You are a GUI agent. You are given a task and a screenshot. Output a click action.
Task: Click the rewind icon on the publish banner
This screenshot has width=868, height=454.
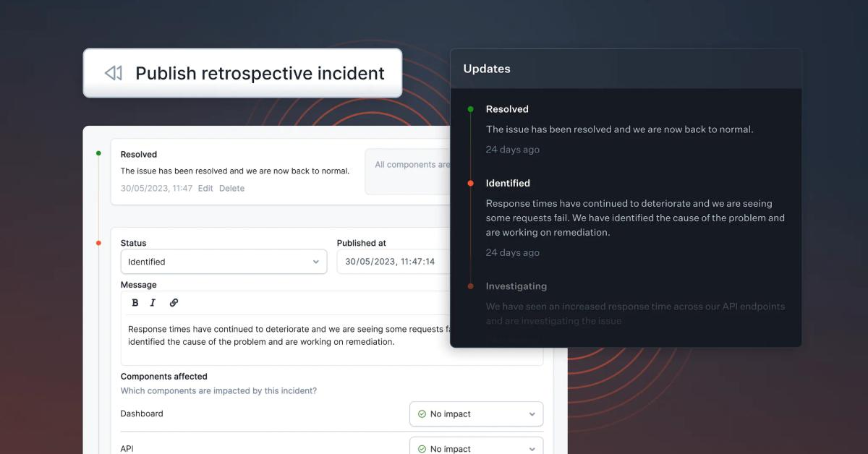113,72
